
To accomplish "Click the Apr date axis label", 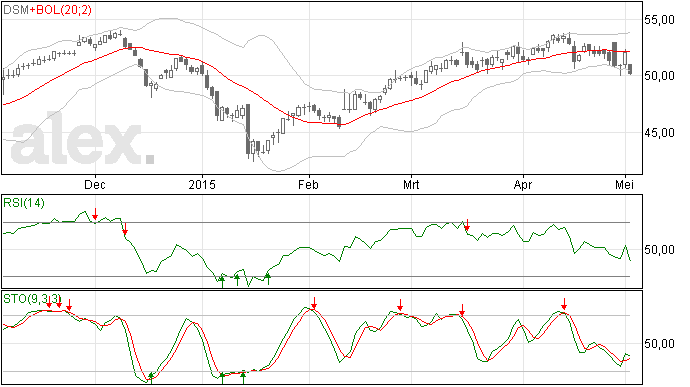I will coord(523,184).
